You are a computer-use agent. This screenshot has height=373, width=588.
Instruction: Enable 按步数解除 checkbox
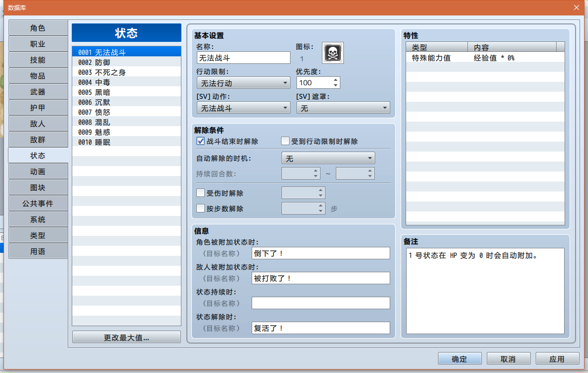coord(201,208)
